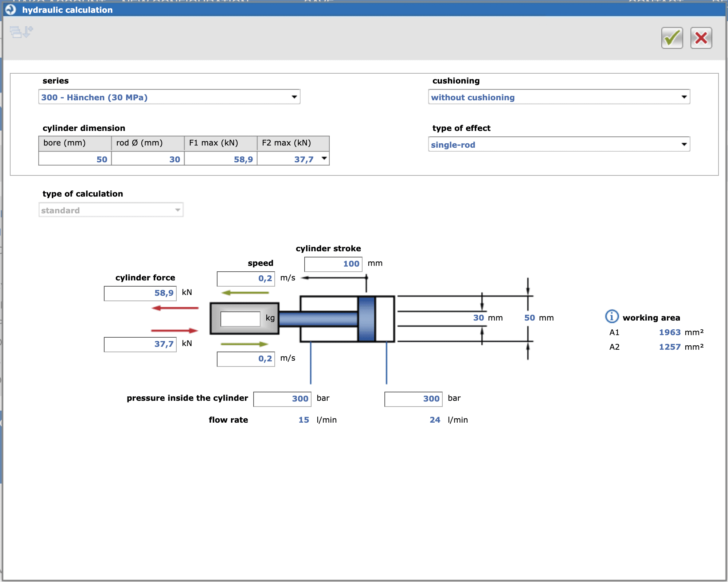Click the upper speed input field

246,279
